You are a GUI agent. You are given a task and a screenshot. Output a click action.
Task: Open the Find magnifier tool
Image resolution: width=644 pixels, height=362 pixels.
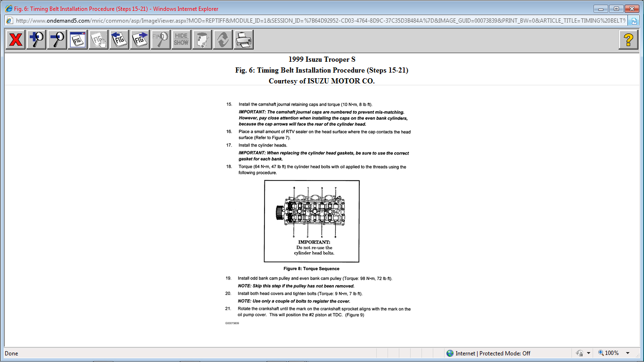[x=161, y=40]
